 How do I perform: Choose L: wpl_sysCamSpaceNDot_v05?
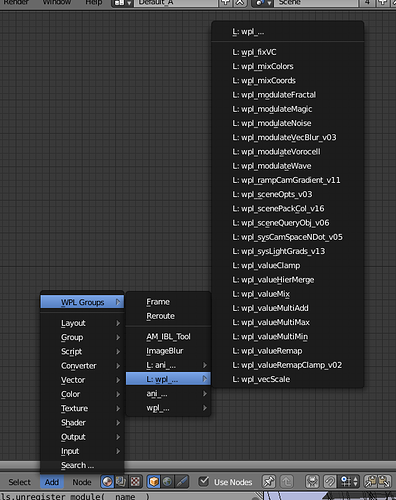[x=288, y=237]
